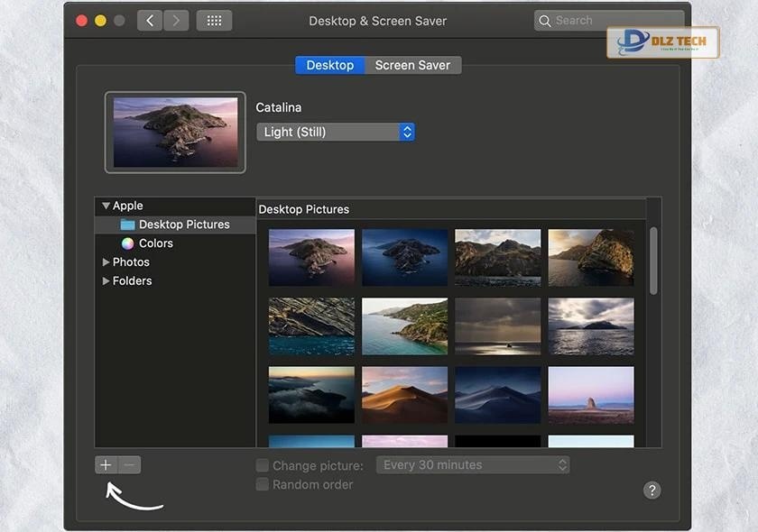Show all preferences with grid icon
The width and height of the screenshot is (758, 532).
(x=214, y=21)
